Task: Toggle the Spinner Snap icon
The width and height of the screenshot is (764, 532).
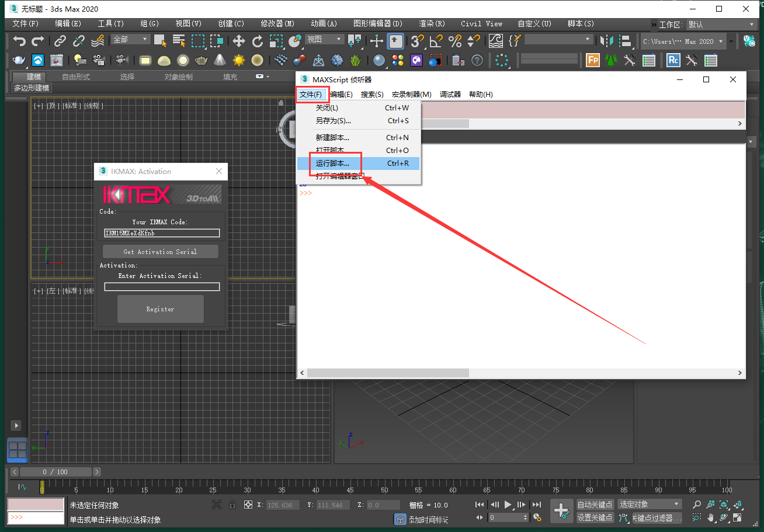Action: (473, 41)
